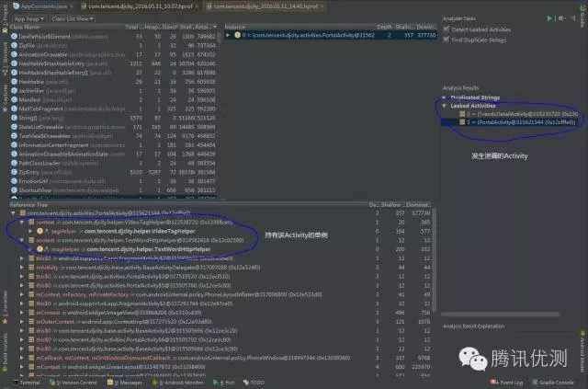Click the String[] class icon

[15, 118]
